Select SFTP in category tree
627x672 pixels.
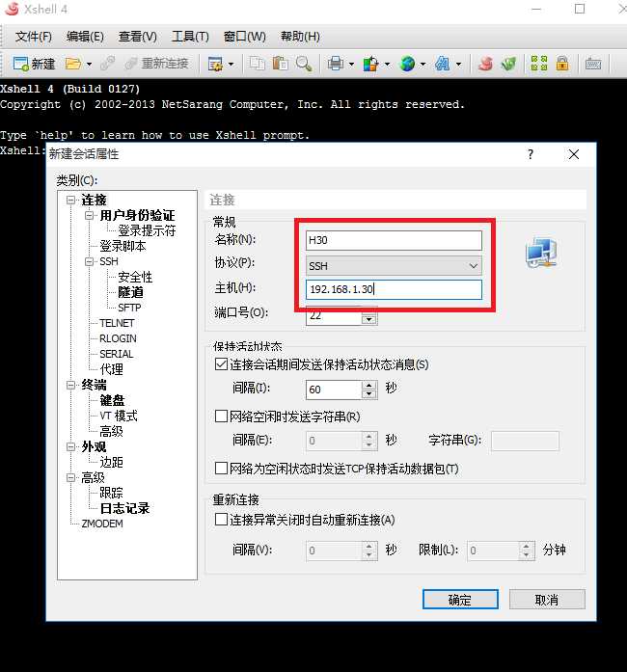point(129,308)
